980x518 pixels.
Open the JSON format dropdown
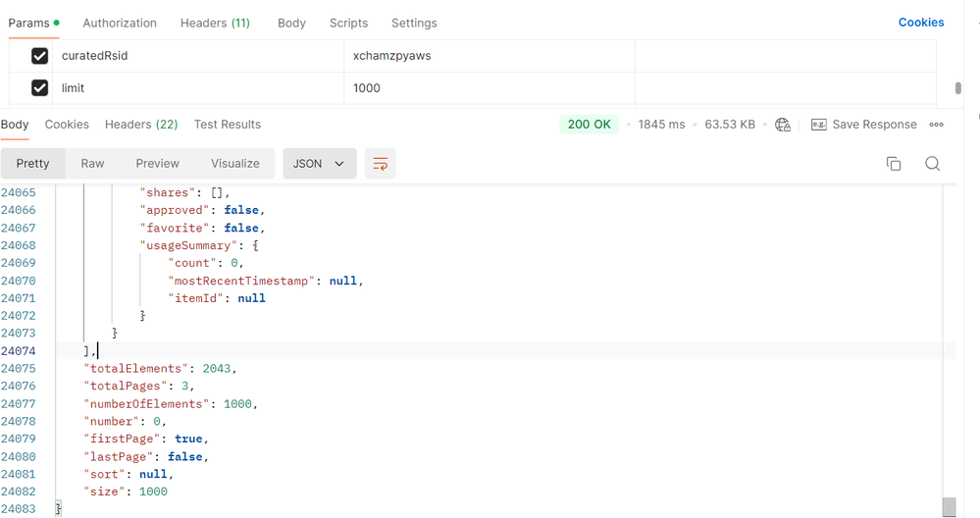[319, 164]
